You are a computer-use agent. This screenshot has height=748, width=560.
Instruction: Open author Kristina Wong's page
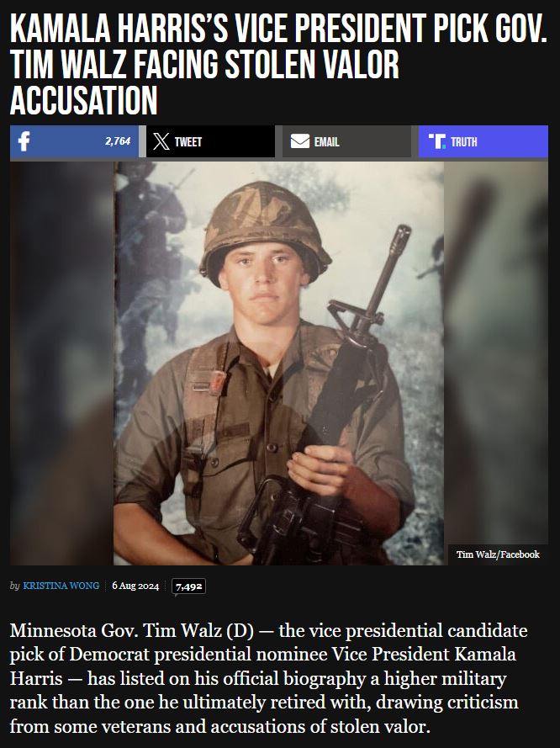point(61,586)
